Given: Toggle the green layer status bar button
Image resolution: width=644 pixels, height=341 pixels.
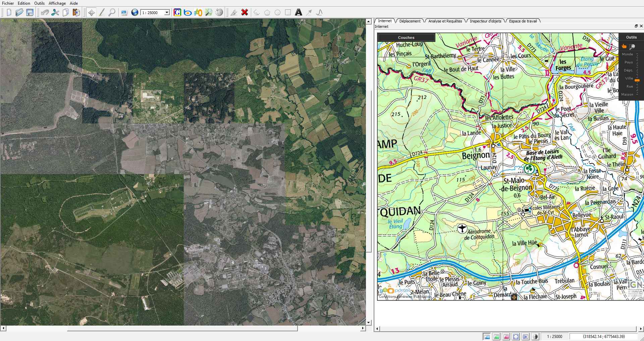Looking at the screenshot, I should click(496, 337).
